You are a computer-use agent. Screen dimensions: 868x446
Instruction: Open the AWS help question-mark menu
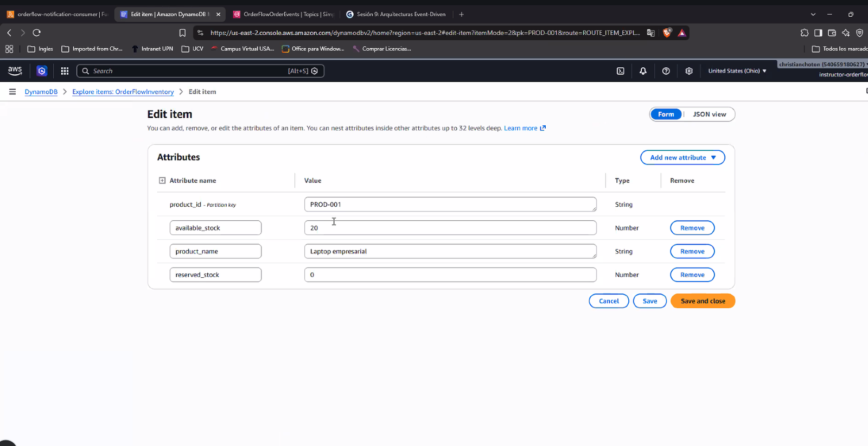(666, 71)
